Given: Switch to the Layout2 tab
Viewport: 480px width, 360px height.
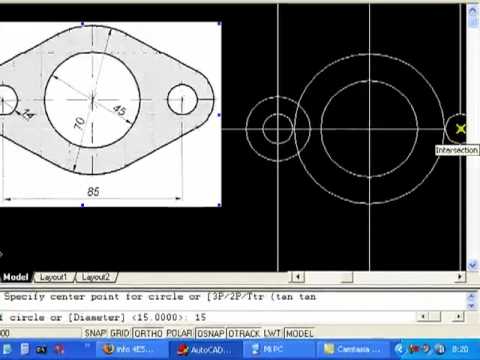Looking at the screenshot, I should point(96,277).
